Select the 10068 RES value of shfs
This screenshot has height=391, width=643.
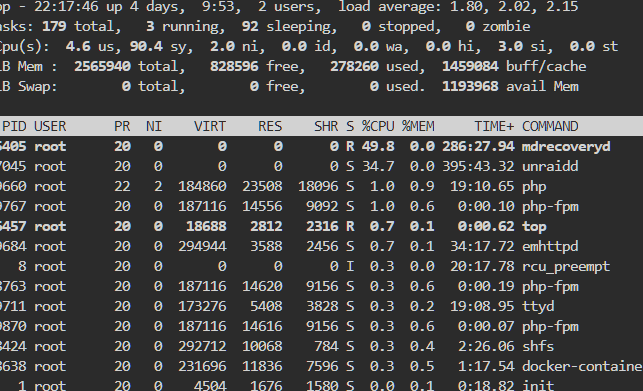coord(262,346)
